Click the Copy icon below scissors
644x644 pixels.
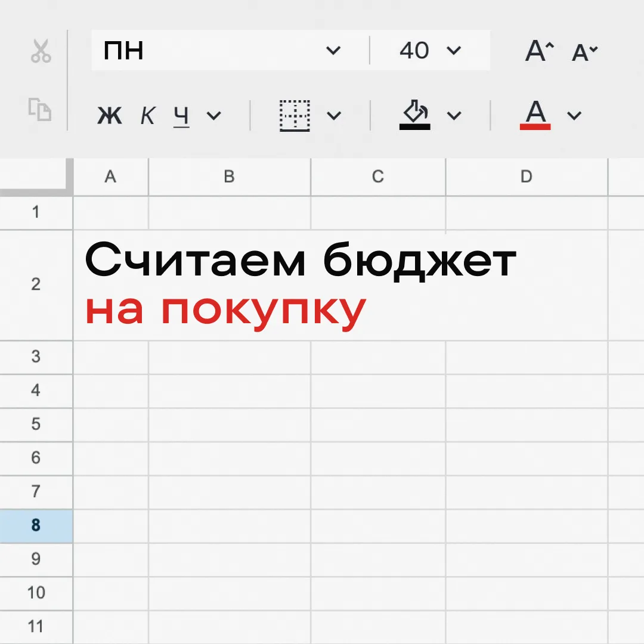tap(40, 110)
